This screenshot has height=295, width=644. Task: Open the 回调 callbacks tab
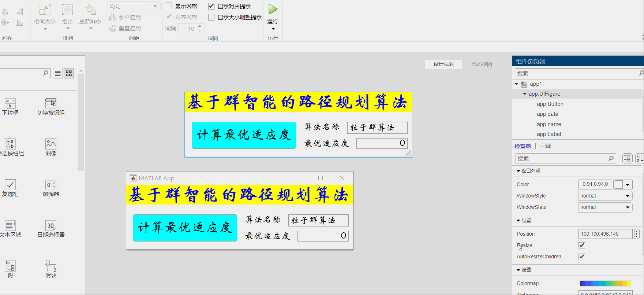pos(546,146)
